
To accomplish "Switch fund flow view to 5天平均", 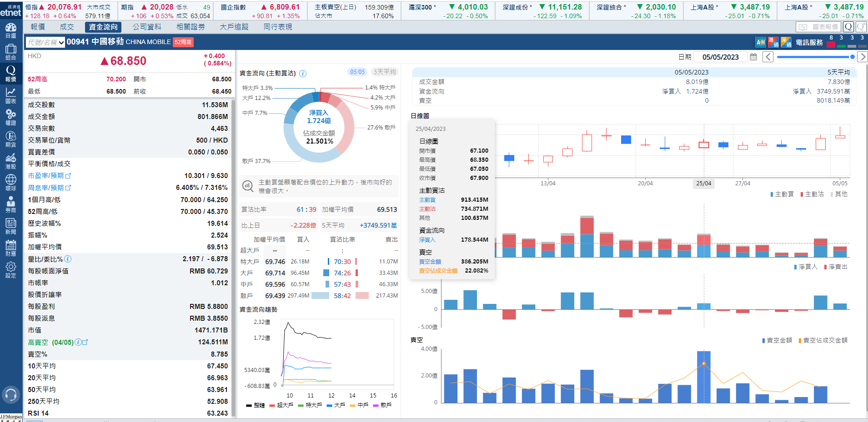I will [x=385, y=72].
